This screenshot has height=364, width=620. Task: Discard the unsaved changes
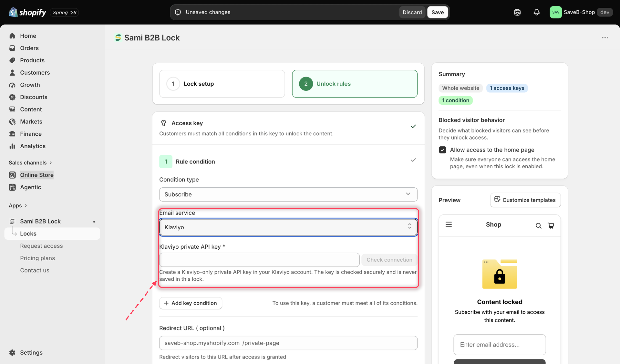[x=412, y=12]
